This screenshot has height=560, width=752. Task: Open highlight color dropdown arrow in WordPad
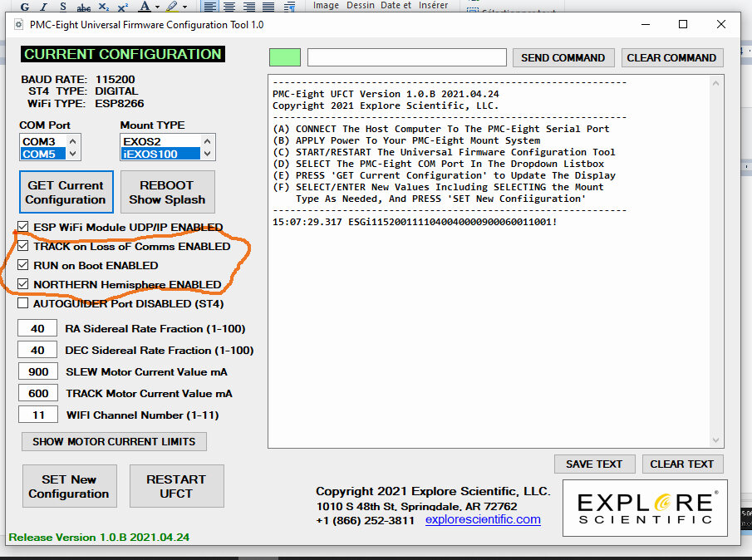coord(185,7)
